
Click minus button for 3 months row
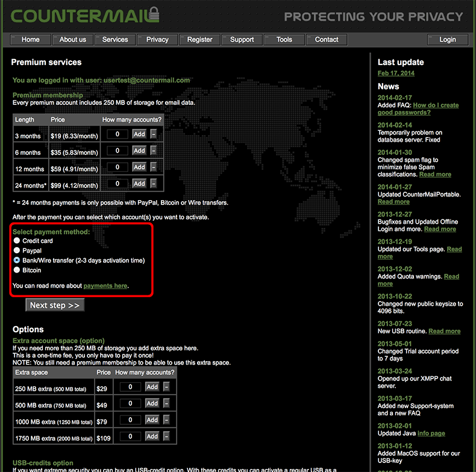154,134
